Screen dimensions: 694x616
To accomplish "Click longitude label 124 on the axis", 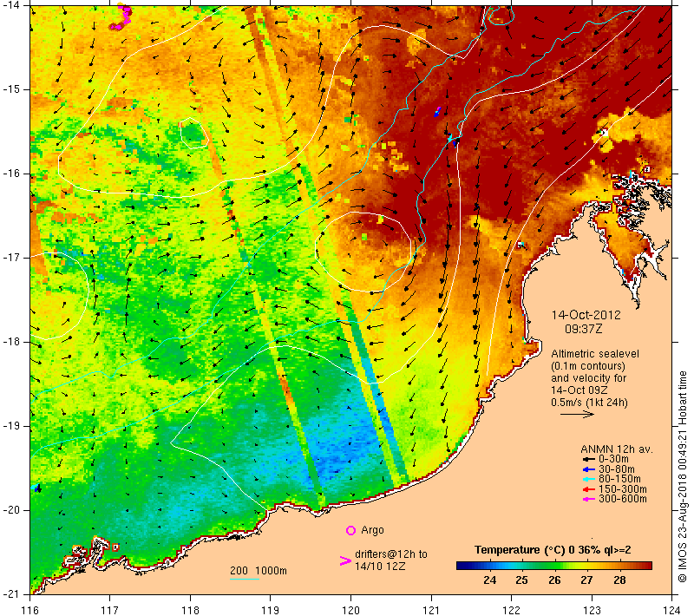I will 671,610.
